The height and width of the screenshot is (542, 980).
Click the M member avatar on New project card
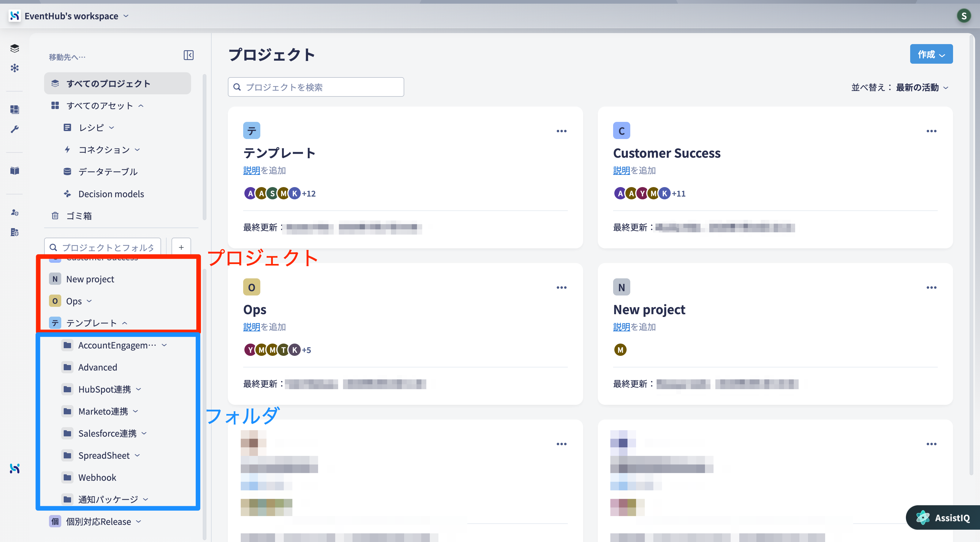[x=620, y=349]
